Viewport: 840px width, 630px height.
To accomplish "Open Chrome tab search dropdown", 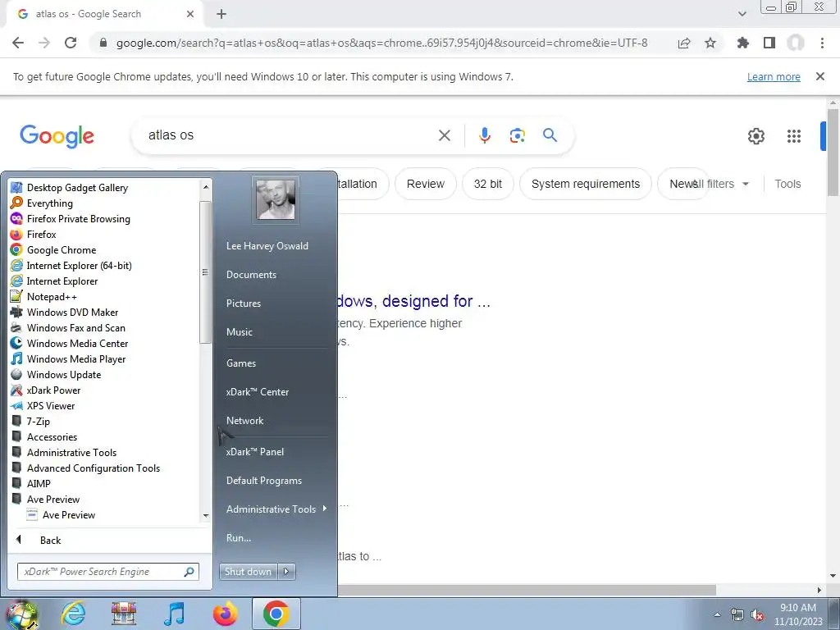I will coord(742,14).
